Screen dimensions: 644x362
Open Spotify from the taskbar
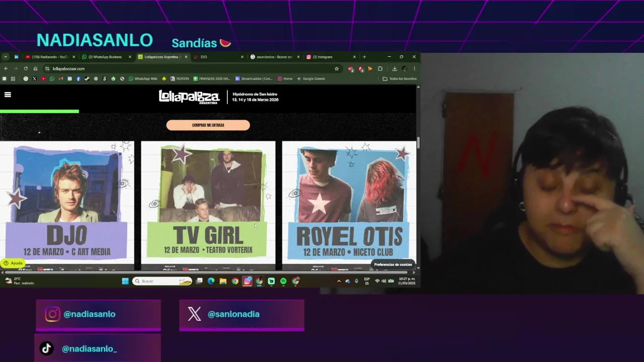283,281
